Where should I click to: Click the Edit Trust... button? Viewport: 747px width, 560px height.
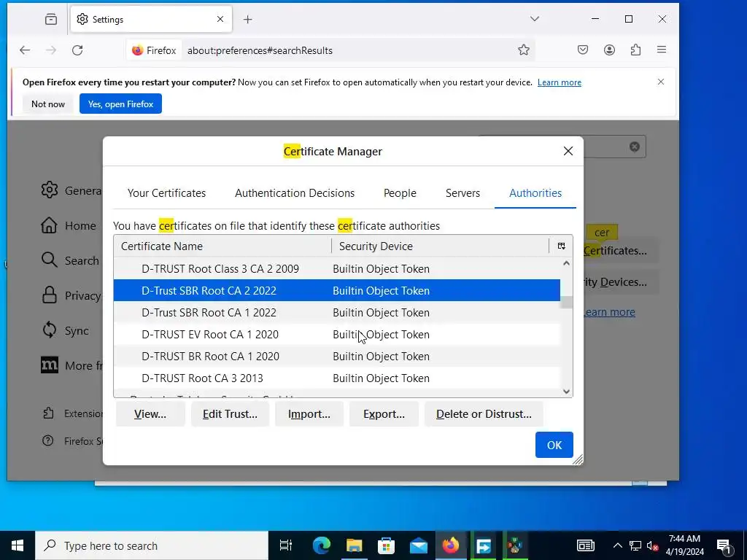230,414
